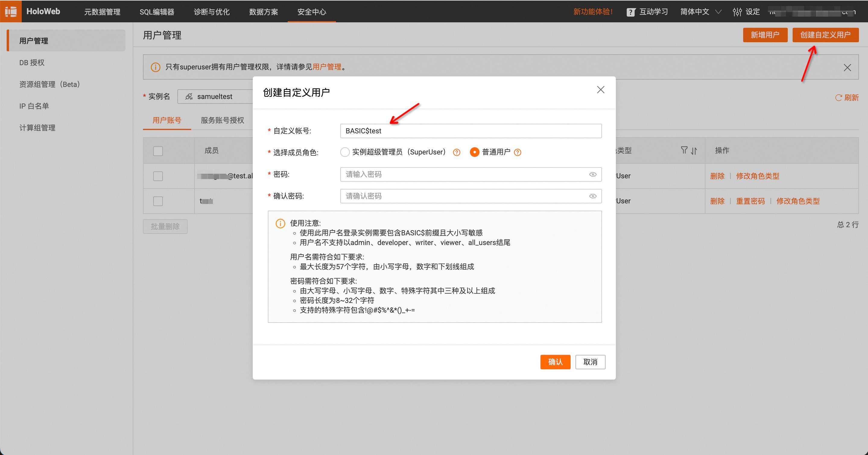Screen dimensions: 868x455
Task: Check the select-all header checkbox
Action: coord(158,151)
